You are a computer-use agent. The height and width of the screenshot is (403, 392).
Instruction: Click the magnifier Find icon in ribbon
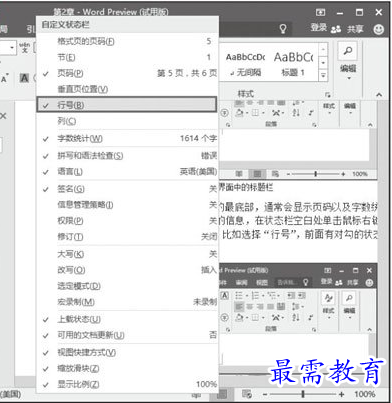point(348,51)
